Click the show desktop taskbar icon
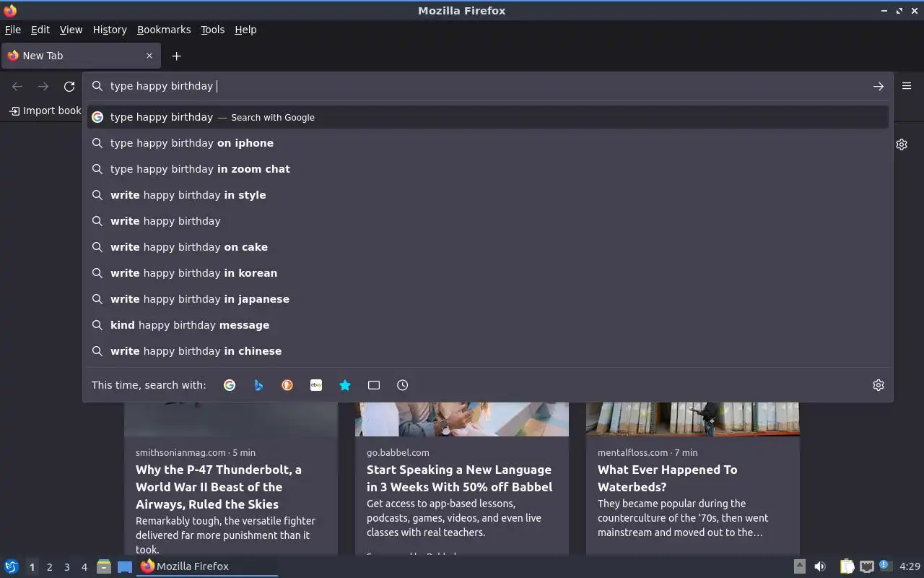924x578 pixels. click(125, 566)
